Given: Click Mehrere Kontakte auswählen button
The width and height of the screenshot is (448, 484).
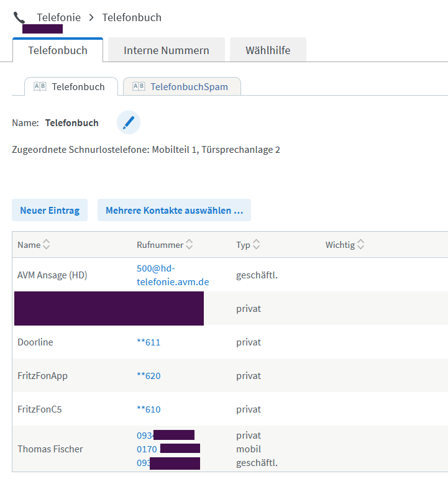Looking at the screenshot, I should click(174, 210).
